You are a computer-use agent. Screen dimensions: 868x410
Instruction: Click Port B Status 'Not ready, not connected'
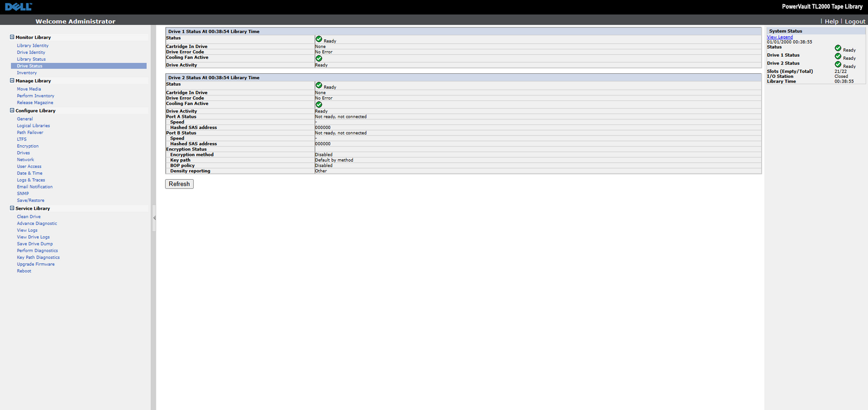(x=341, y=133)
